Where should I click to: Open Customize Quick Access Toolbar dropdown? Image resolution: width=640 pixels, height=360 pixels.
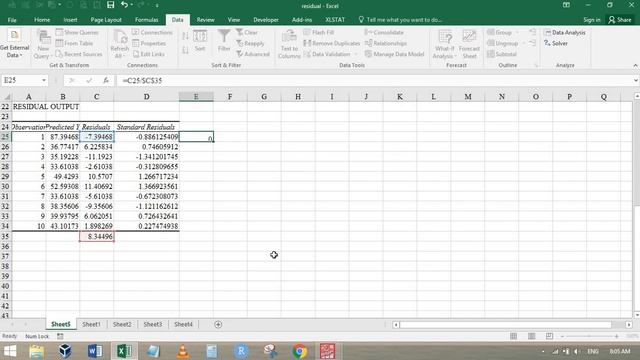tap(157, 5)
